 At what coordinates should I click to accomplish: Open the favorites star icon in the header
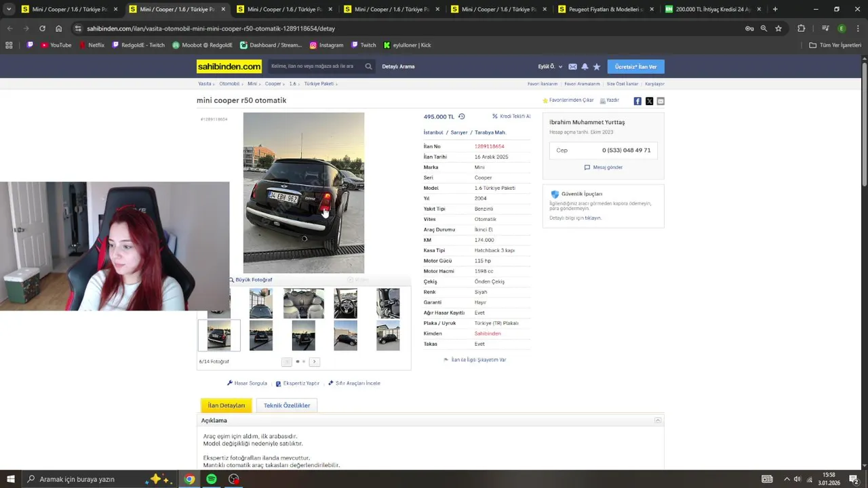click(597, 66)
